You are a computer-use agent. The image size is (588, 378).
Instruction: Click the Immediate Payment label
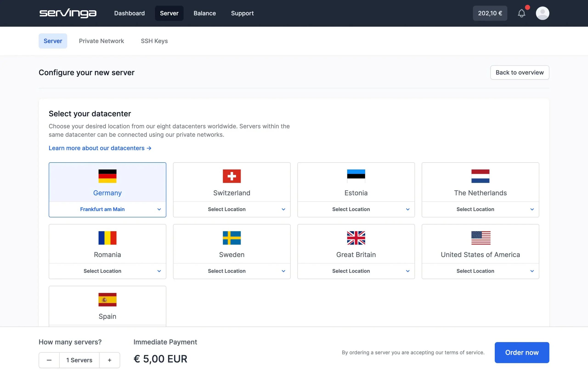pyautogui.click(x=165, y=342)
